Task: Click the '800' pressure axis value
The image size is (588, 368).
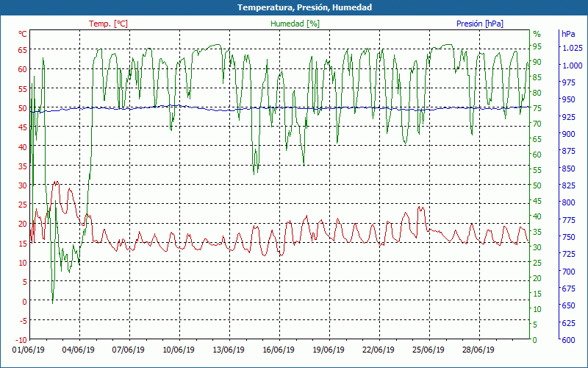Action: point(568,203)
